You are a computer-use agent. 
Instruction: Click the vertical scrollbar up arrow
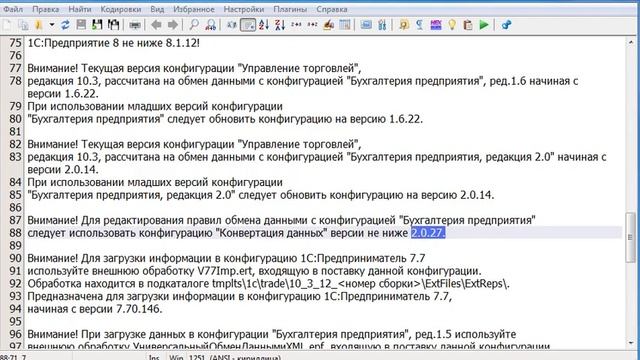point(631,42)
